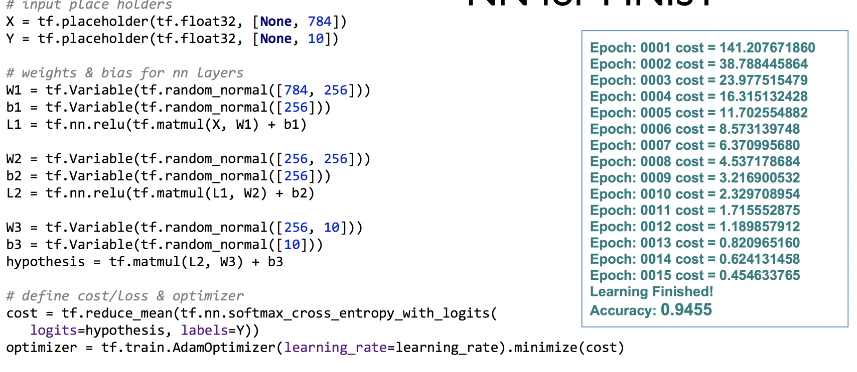Click 'Epoch: 0005 cost = 11.702554882'
The image size is (857, 372).
[x=698, y=113]
